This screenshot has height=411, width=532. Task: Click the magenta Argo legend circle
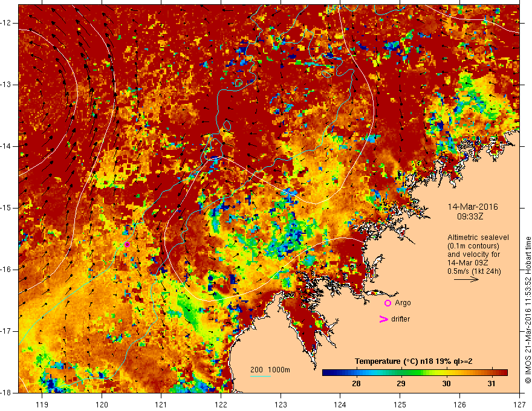click(388, 303)
